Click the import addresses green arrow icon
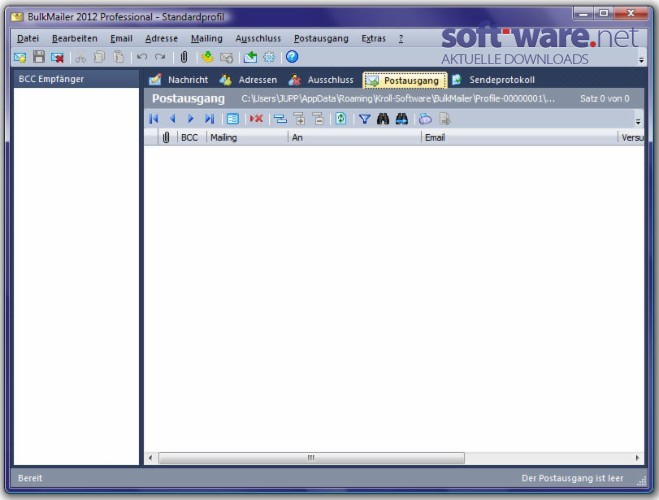659x500 pixels. (207, 57)
